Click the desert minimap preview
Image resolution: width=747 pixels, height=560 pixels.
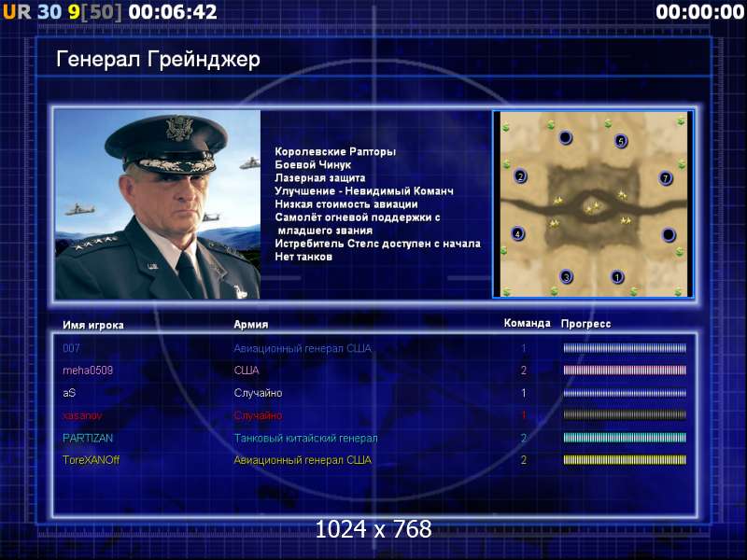593,204
